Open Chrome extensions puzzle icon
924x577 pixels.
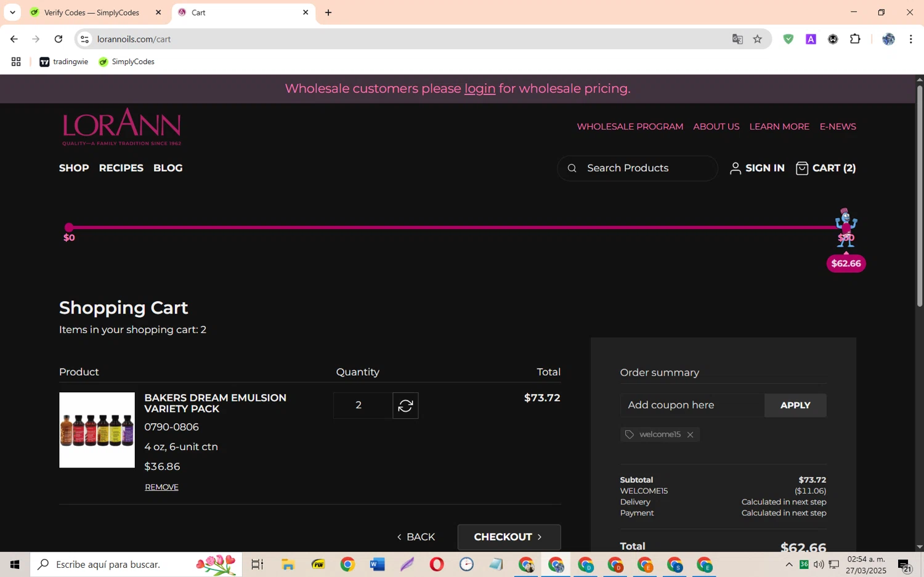pyautogui.click(x=855, y=39)
